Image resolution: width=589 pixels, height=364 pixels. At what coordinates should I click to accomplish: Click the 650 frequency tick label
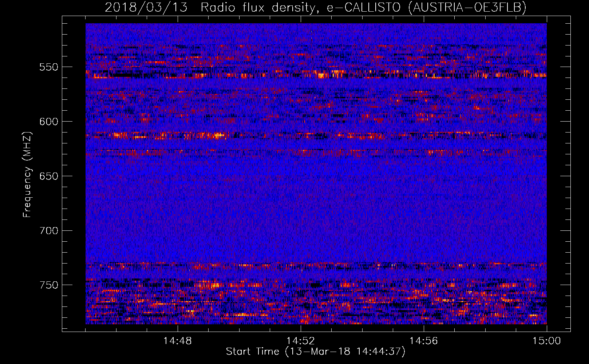(x=49, y=176)
